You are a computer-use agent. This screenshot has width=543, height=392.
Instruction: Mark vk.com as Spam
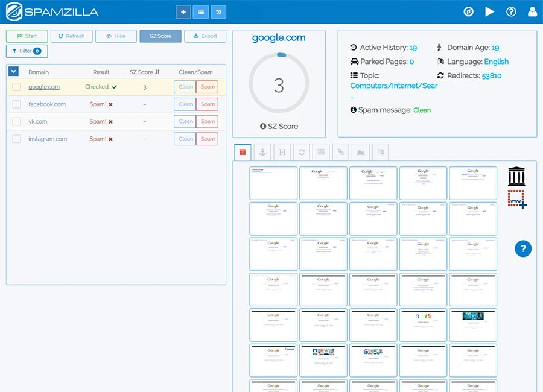[208, 121]
